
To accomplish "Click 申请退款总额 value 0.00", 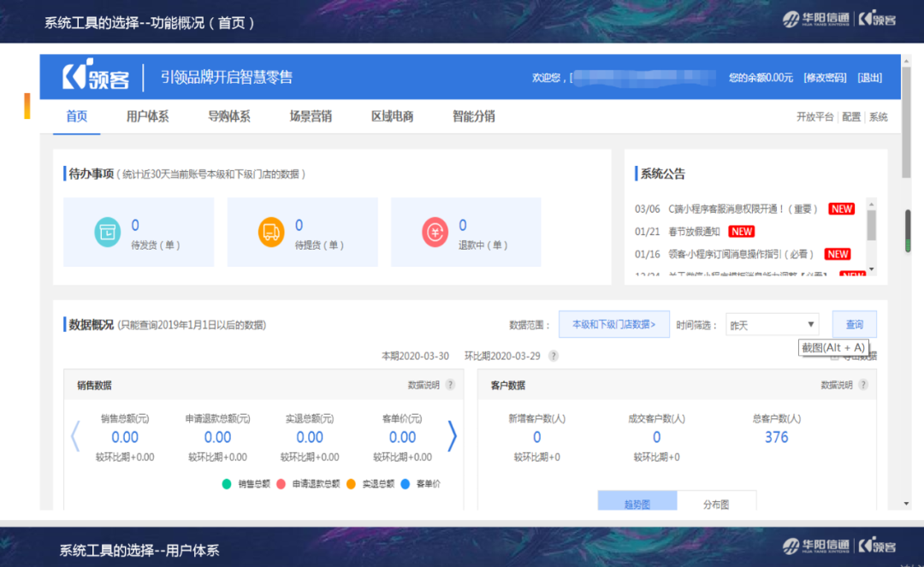I will click(x=217, y=438).
